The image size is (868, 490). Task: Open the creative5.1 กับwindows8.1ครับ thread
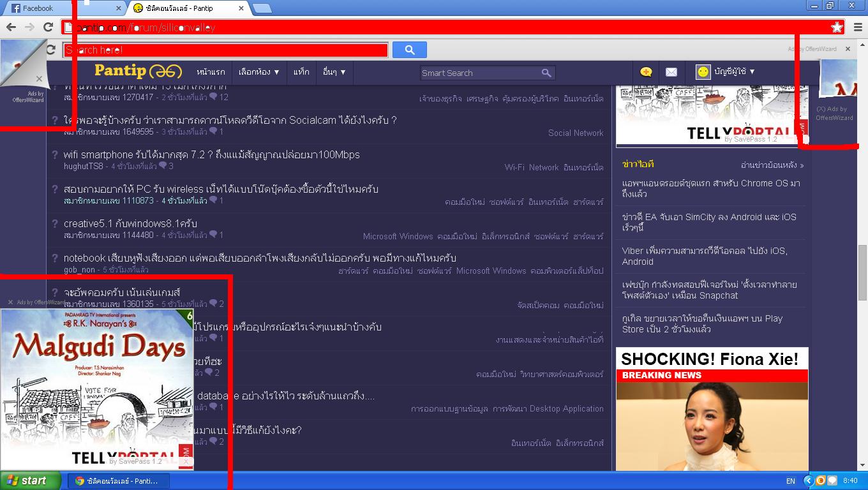pyautogui.click(x=130, y=224)
